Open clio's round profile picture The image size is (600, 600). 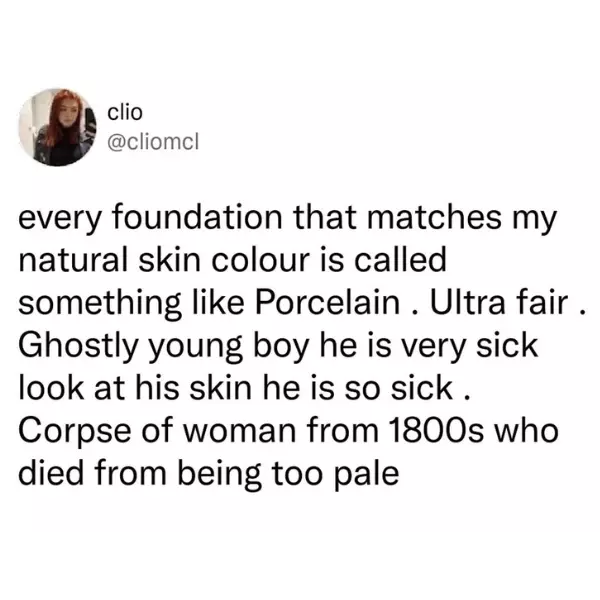pos(57,127)
